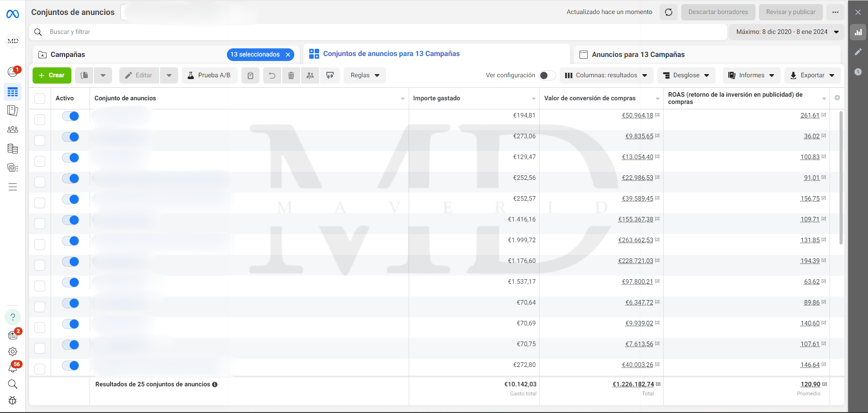Open the notifications bell with 56 badge
Screen dimensions: 868x413
point(13,368)
